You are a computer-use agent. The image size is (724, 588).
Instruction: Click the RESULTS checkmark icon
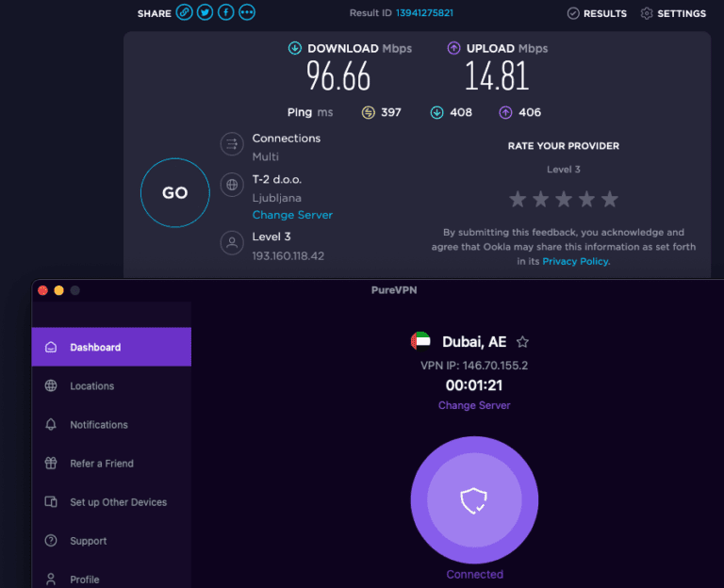click(x=573, y=13)
